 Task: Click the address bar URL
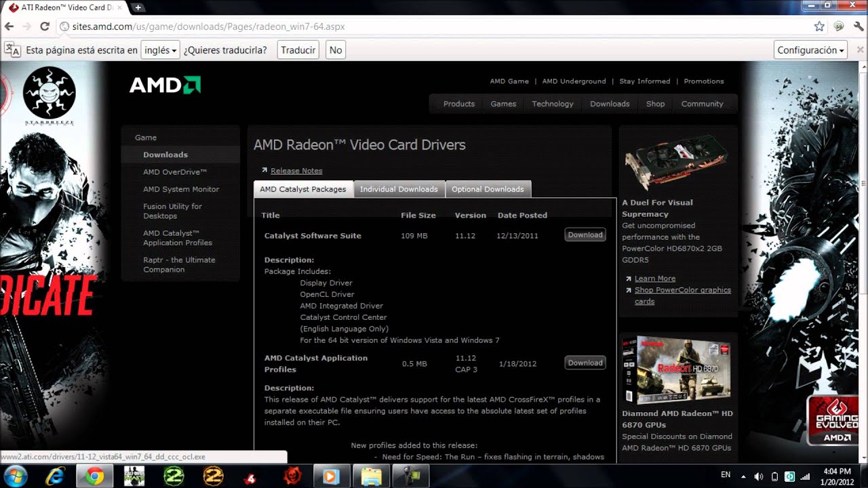[x=209, y=26]
